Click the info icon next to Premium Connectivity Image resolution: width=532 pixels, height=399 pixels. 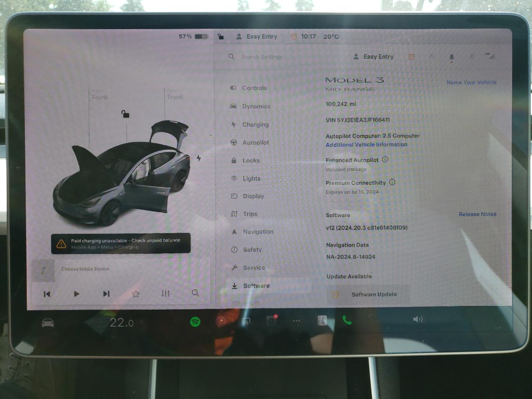point(392,182)
